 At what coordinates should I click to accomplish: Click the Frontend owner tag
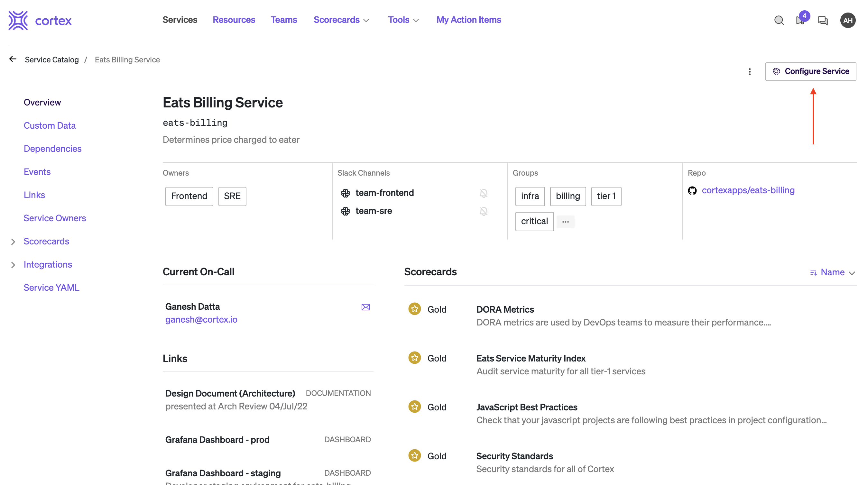[x=189, y=197]
